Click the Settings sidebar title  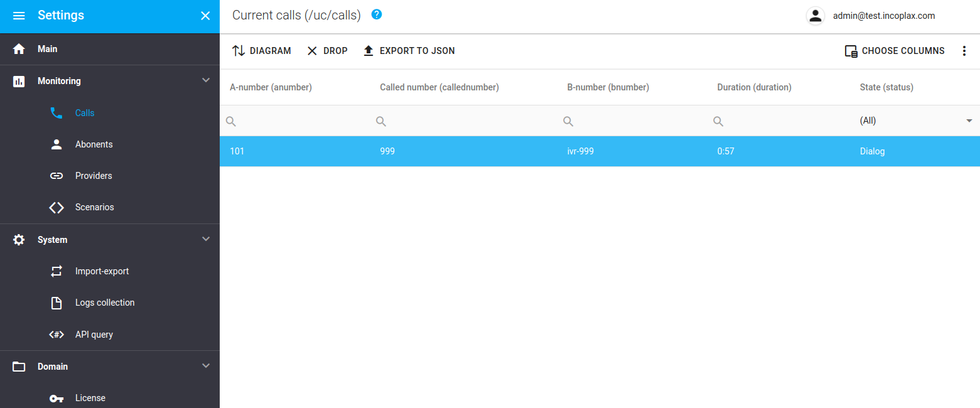[x=61, y=15]
